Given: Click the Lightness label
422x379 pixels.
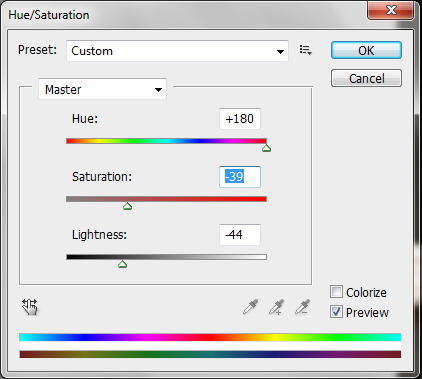Looking at the screenshot, I should 99,235.
